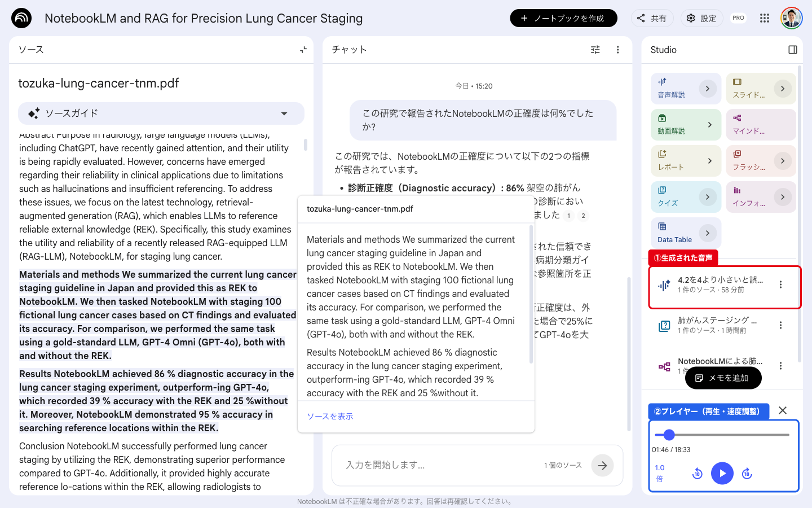812x508 pixels.
Task: Open chat configuration tune icon
Action: 595,50
